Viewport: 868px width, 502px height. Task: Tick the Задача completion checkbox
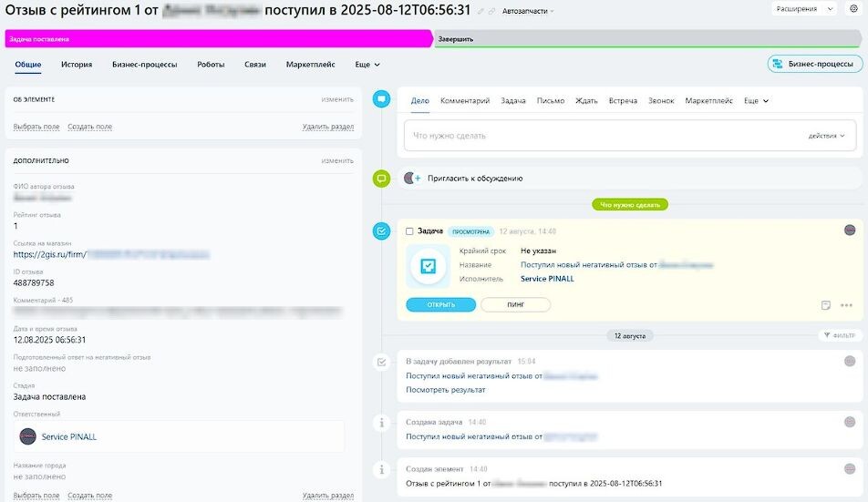pyautogui.click(x=410, y=231)
